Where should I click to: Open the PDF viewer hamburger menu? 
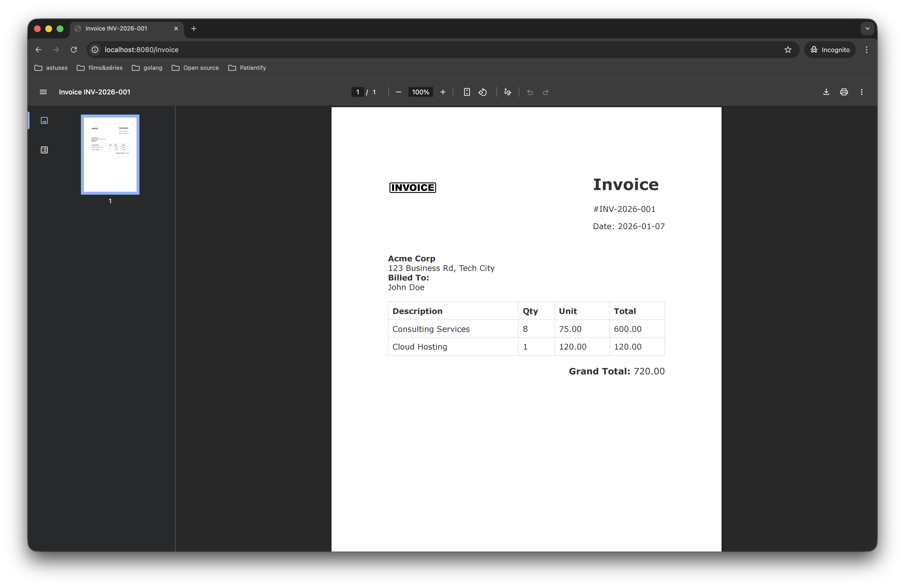[x=43, y=92]
